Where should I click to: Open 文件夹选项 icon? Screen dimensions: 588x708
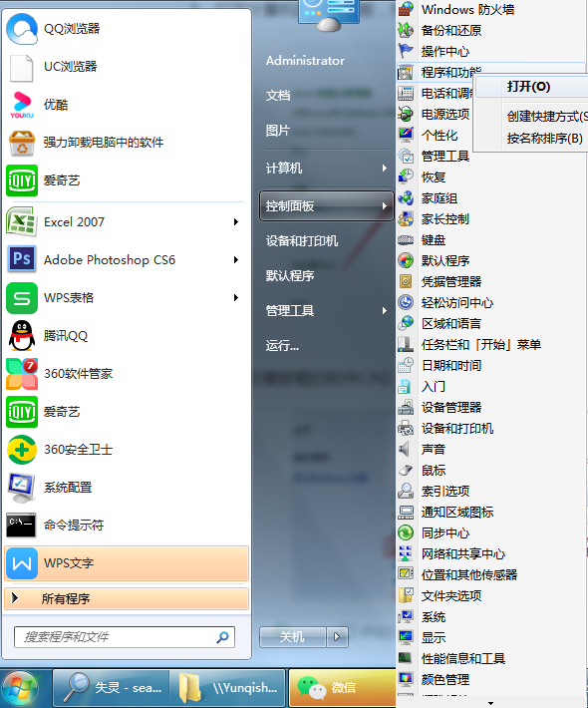tap(406, 595)
